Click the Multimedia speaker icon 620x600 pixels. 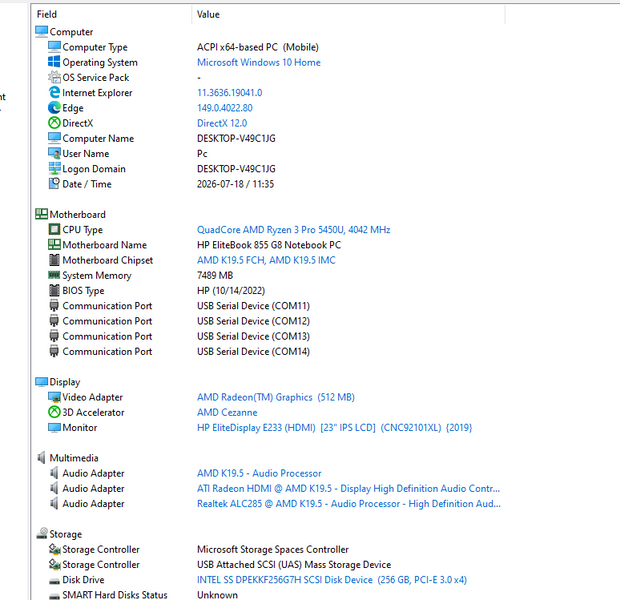(x=41, y=458)
